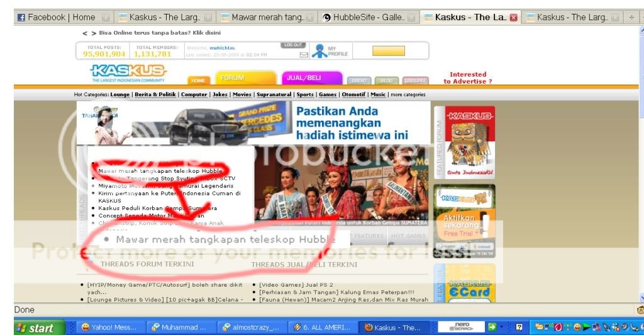Viewport: 644px width, 335px height.
Task: Click the Kaskus eCard banner
Action: (469, 283)
